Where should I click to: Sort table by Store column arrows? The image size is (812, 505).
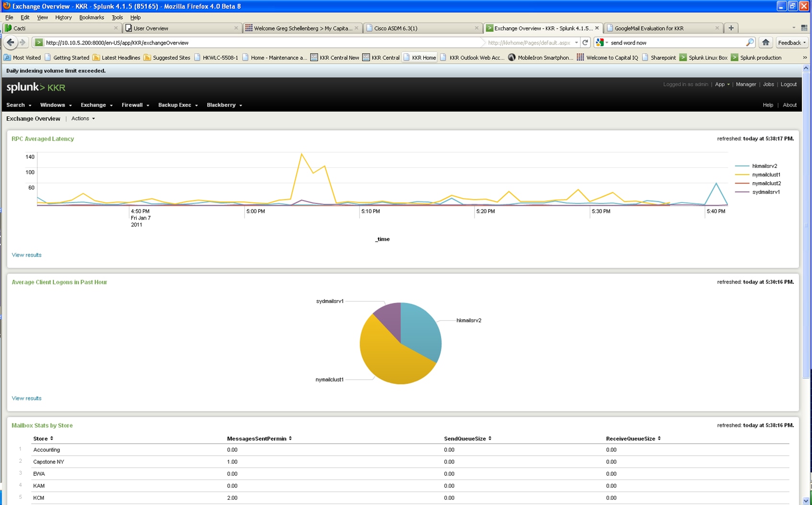tap(52, 438)
